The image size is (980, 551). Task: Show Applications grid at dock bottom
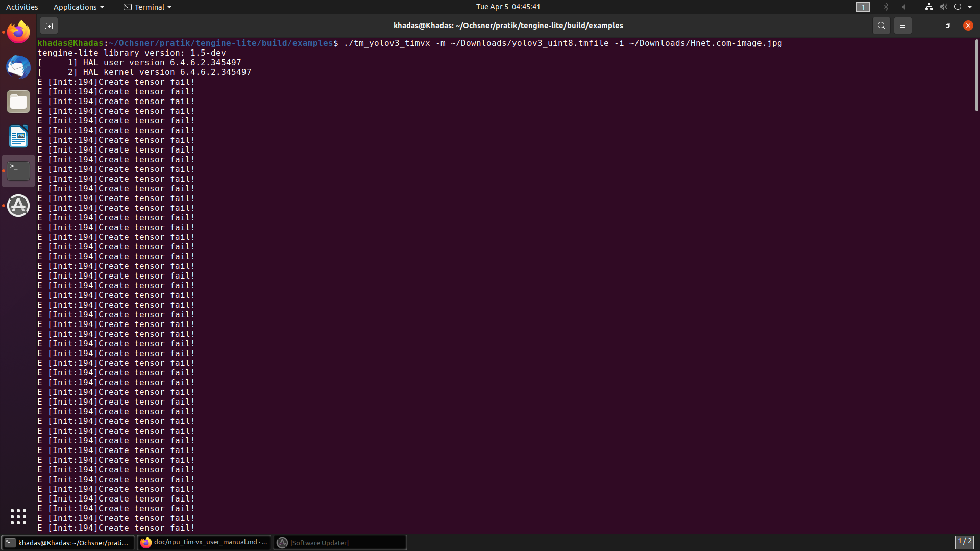[x=18, y=516]
